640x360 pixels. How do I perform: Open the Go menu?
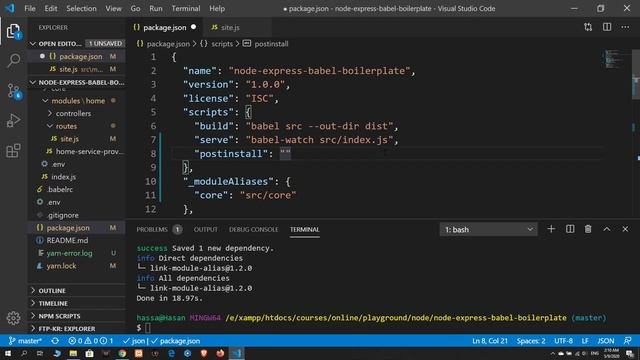pyautogui.click(x=136, y=9)
